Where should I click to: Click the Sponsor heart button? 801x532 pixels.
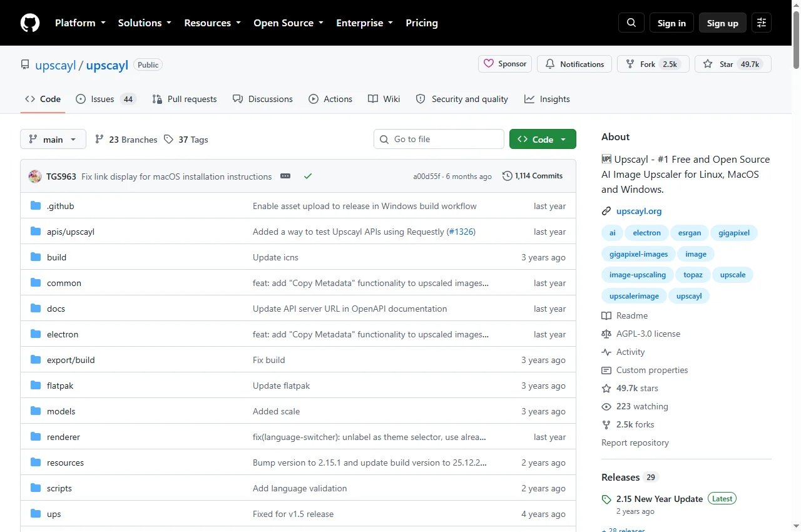pyautogui.click(x=505, y=64)
